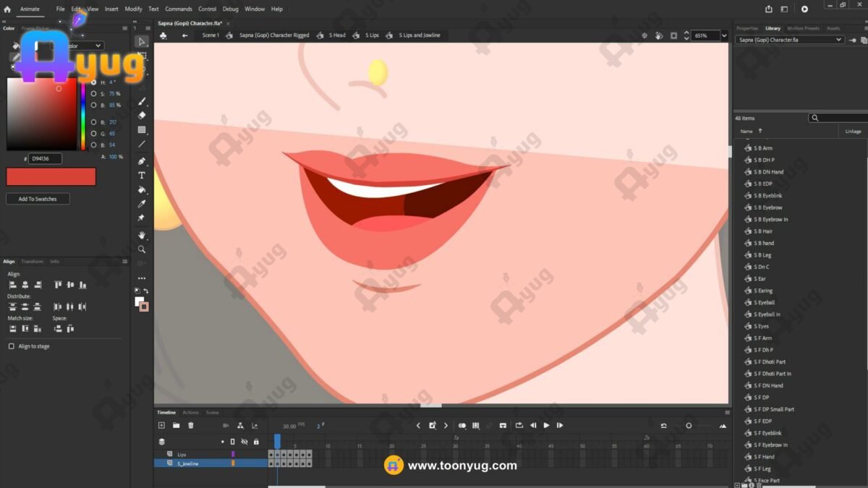Open the Modify menu

tap(134, 9)
